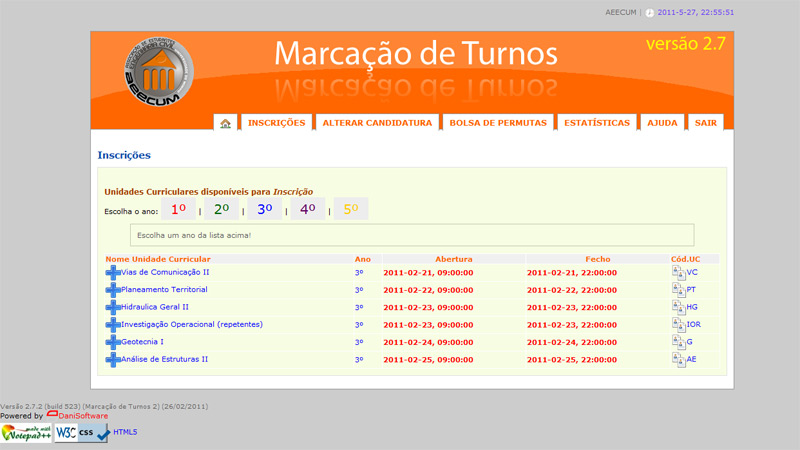Image resolution: width=800 pixels, height=450 pixels.
Task: Expand Hidraulica Geral II plus icon
Action: point(112,307)
